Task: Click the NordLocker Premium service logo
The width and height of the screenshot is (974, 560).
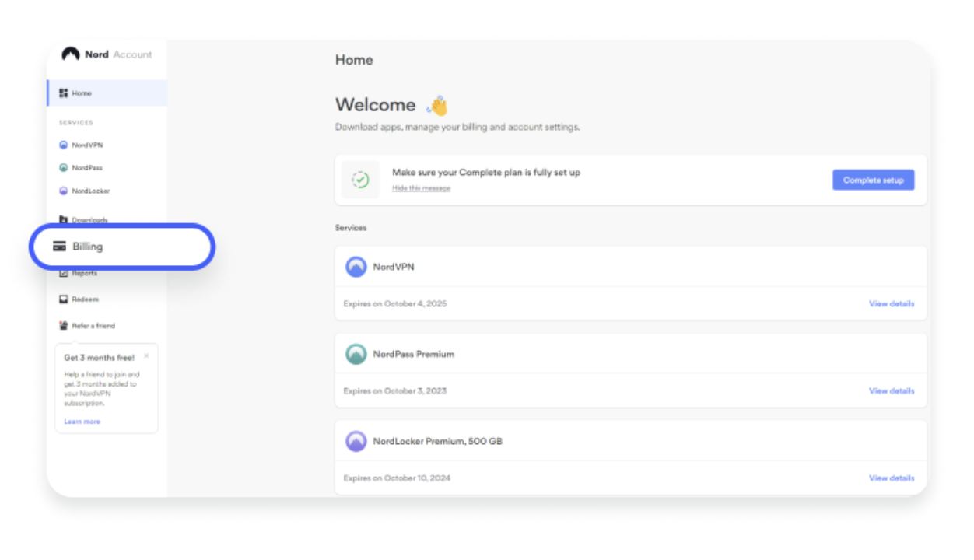Action: (x=356, y=441)
